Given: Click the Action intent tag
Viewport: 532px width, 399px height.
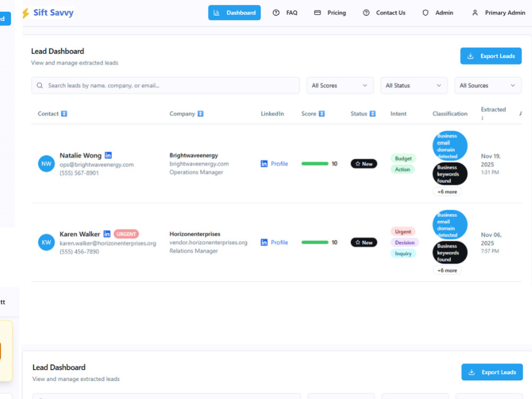Looking at the screenshot, I should click(402, 169).
